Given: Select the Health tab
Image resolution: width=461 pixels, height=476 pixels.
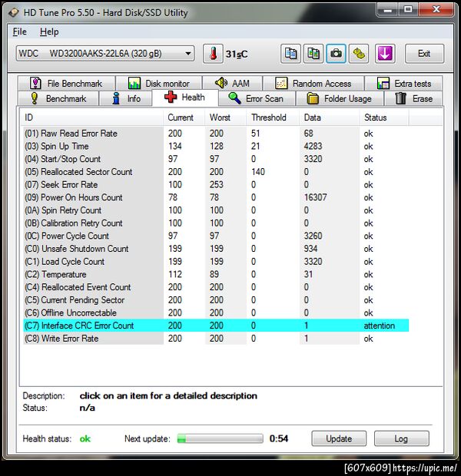Looking at the screenshot, I should tap(184, 98).
